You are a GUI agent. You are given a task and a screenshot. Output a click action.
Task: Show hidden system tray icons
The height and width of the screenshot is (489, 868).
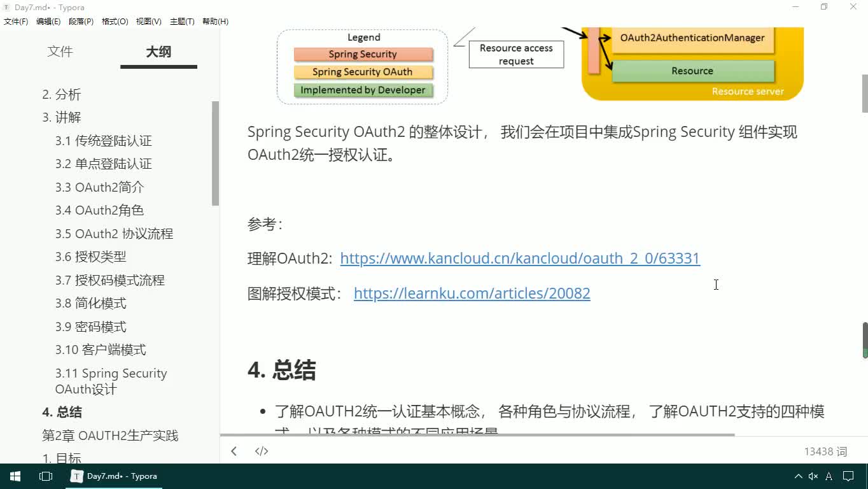pos(798,476)
